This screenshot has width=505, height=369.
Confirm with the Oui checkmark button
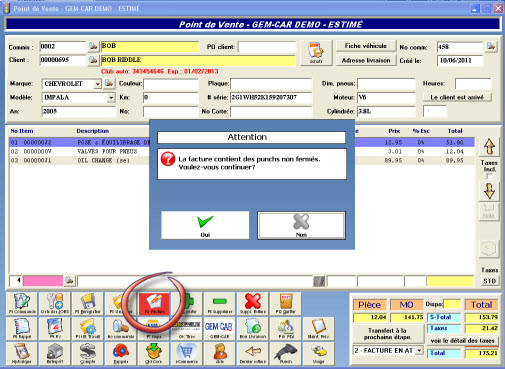coord(205,225)
